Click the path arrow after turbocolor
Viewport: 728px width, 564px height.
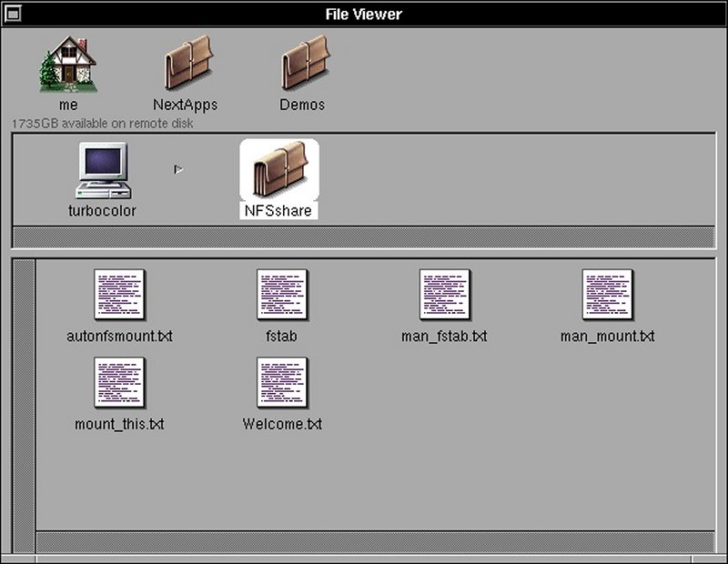[x=179, y=169]
